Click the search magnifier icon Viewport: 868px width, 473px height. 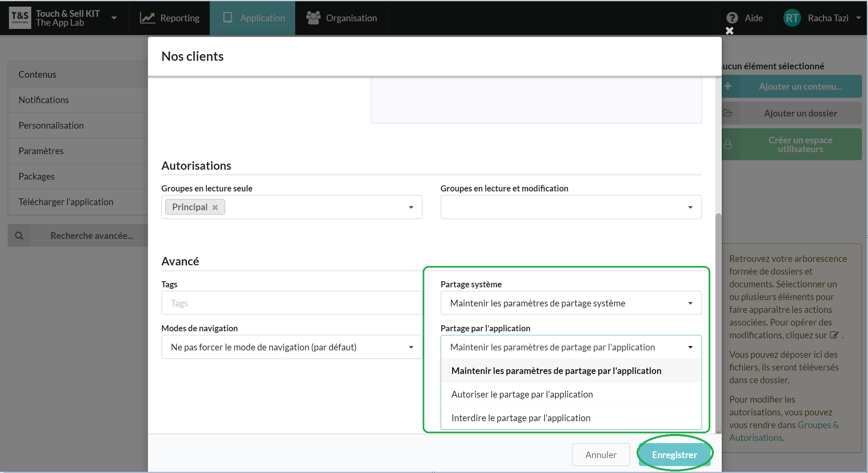point(19,236)
